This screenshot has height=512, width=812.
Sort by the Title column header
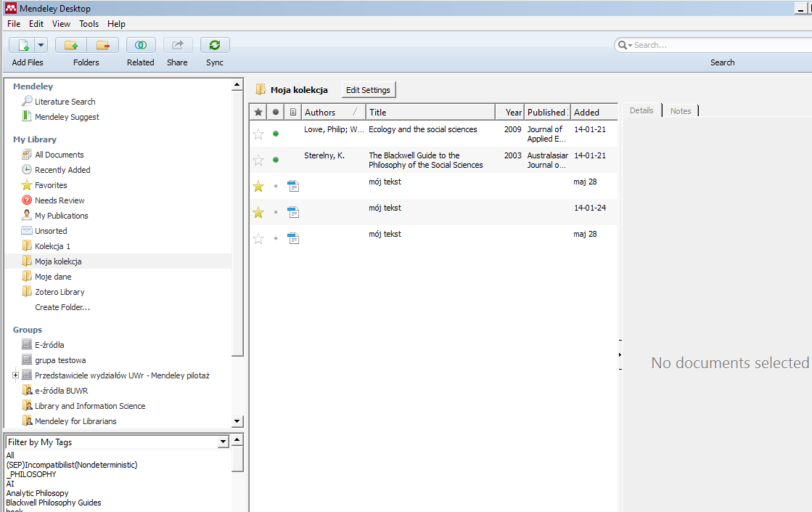pyautogui.click(x=430, y=112)
